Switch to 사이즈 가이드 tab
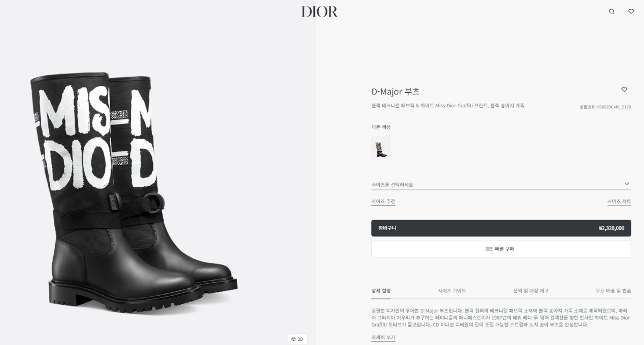The image size is (644, 345). tap(452, 291)
